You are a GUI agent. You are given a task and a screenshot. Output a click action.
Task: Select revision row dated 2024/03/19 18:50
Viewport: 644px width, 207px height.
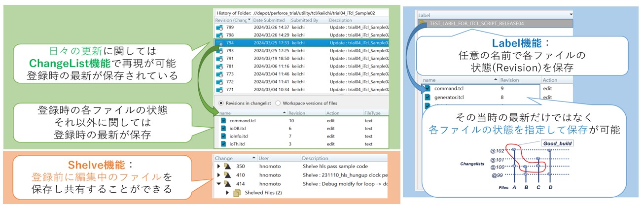click(x=301, y=59)
